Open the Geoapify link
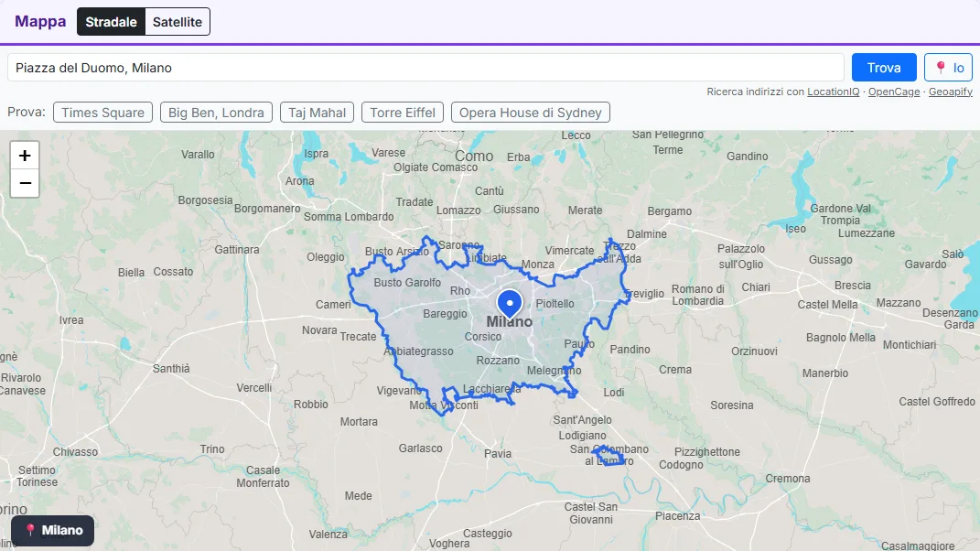The image size is (980, 551). [x=951, y=92]
